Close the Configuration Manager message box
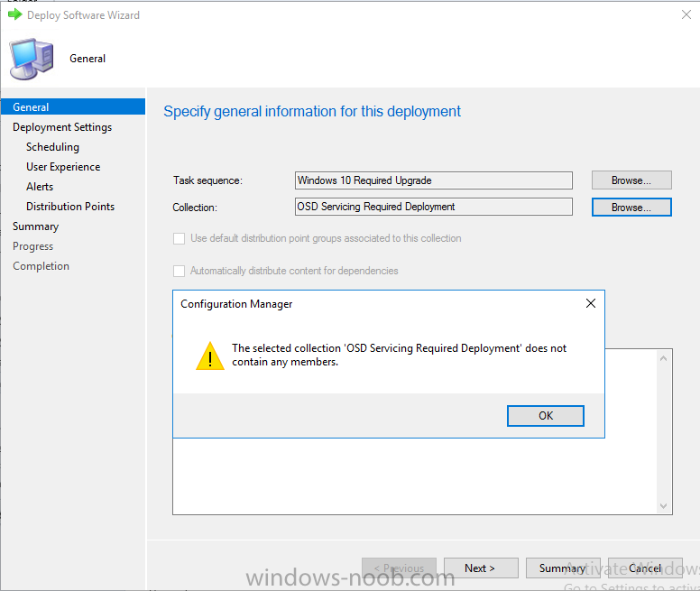This screenshot has height=591, width=700. tap(591, 303)
